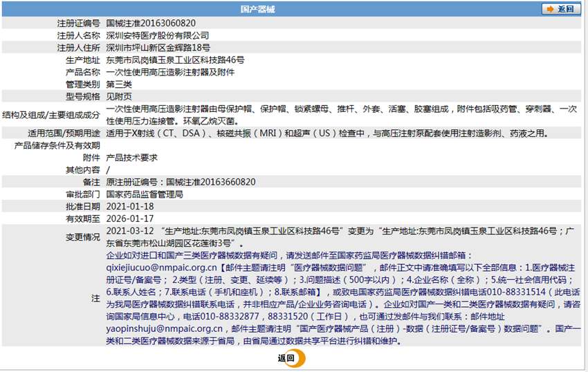Click product name 一次性使用高压造影注射器及附件
Image resolution: width=588 pixels, height=372 pixels.
(x=170, y=72)
